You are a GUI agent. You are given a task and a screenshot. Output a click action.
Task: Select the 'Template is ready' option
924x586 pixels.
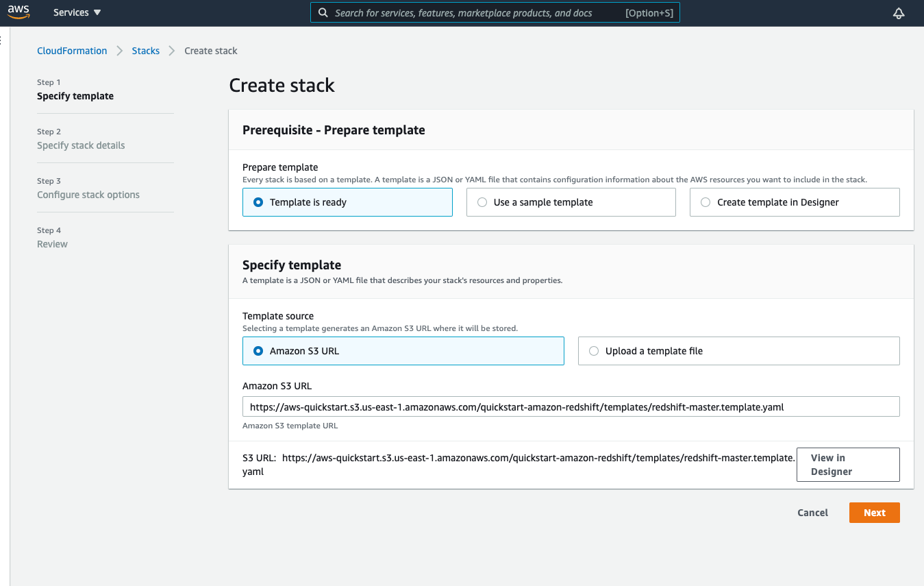[347, 202]
